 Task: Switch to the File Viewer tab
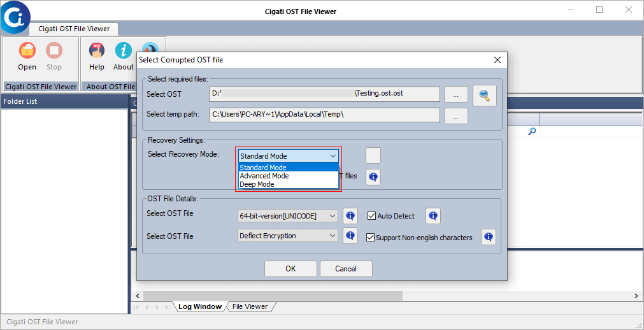[x=250, y=306]
